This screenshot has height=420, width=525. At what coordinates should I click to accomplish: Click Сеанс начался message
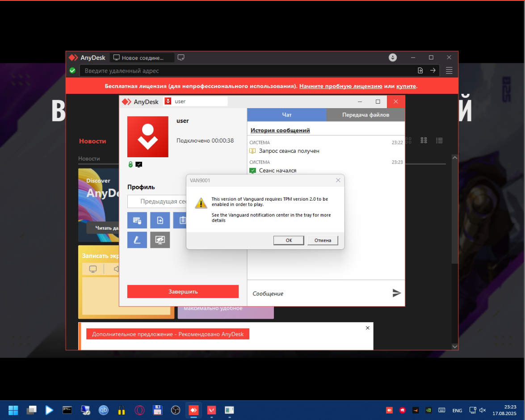277,171
